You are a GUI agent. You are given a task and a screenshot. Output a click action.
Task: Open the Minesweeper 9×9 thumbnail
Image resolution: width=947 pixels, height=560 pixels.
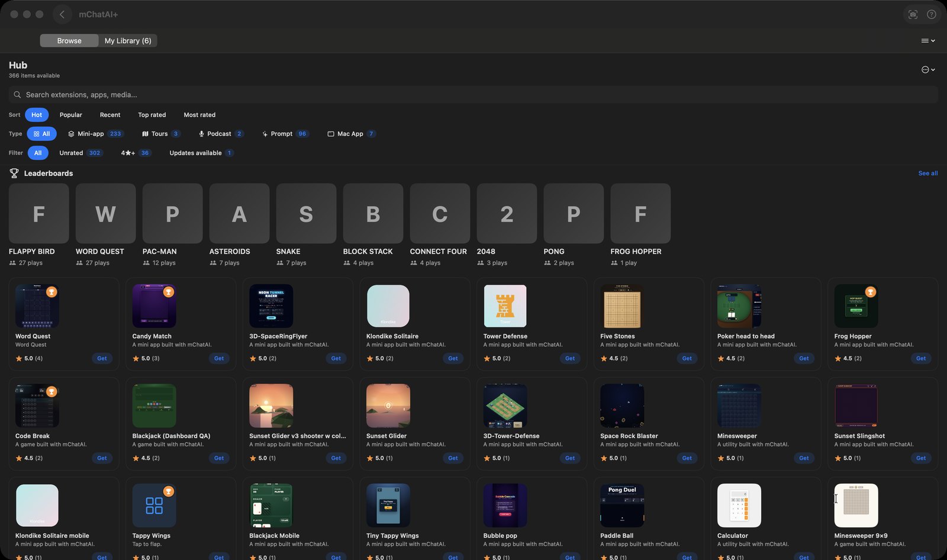856,506
